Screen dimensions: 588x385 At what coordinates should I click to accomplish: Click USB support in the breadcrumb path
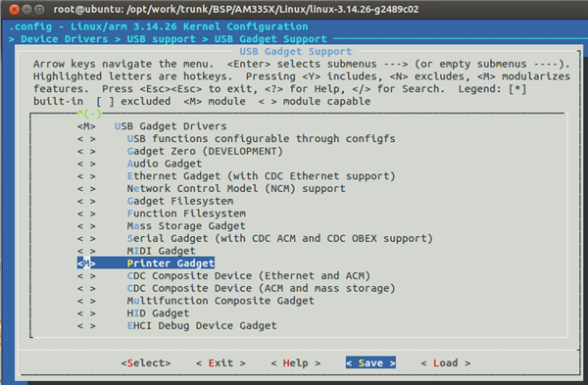162,39
